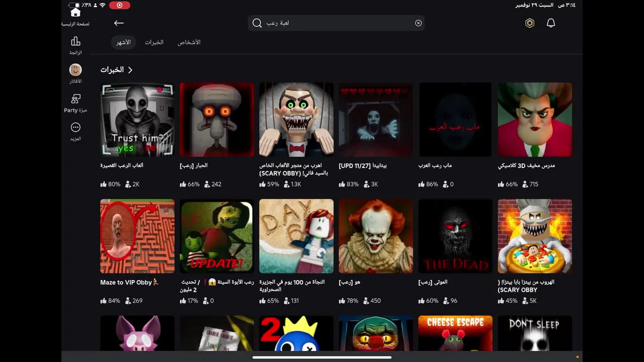Open the More sidebar menu icon
Viewport: 644px width, 362px height.
click(x=75, y=127)
